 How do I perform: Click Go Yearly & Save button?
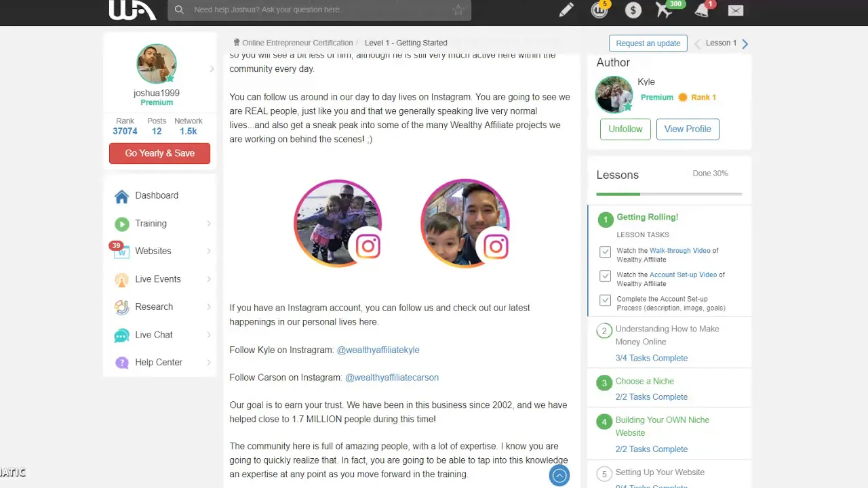coord(159,153)
